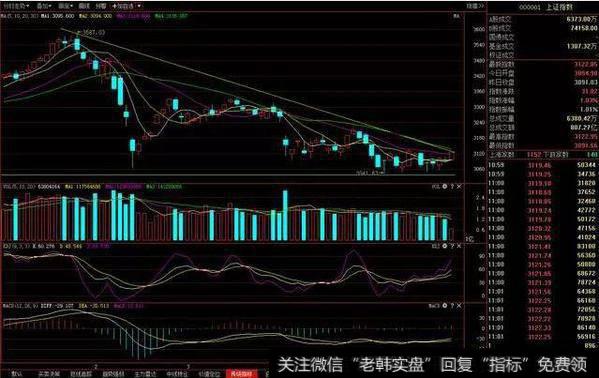Click the A股成交 row in the info panel
The width and height of the screenshot is (599, 378).
[543, 19]
